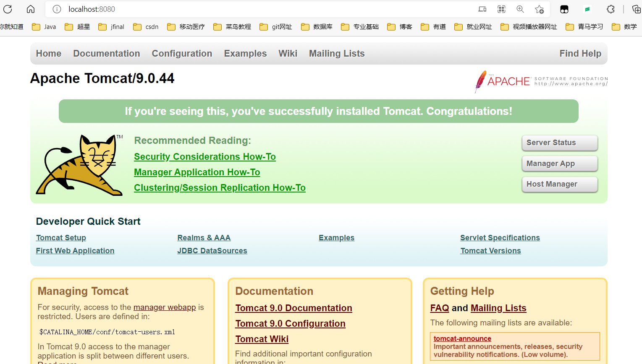642x364 pixels.
Task: Add page to favorites star icon
Action: coord(540,9)
